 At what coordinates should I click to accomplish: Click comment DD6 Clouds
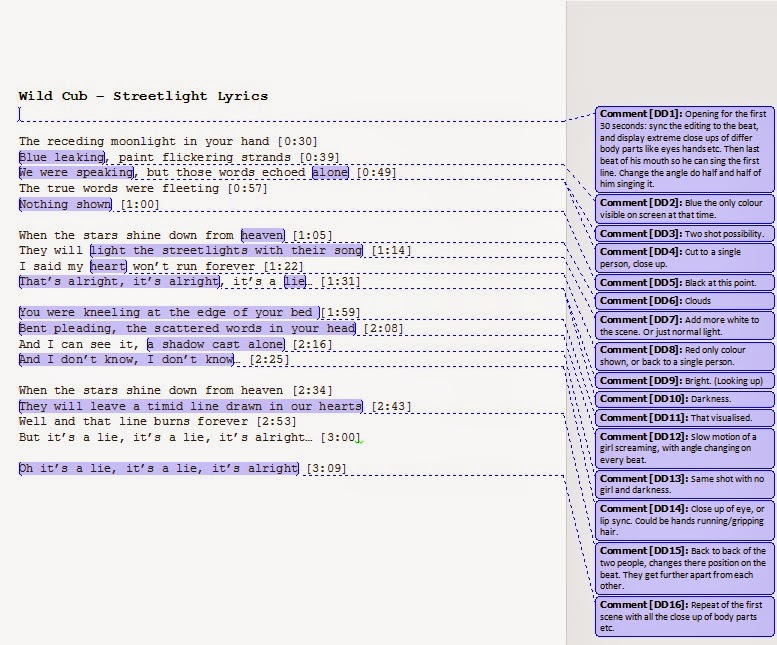[684, 301]
